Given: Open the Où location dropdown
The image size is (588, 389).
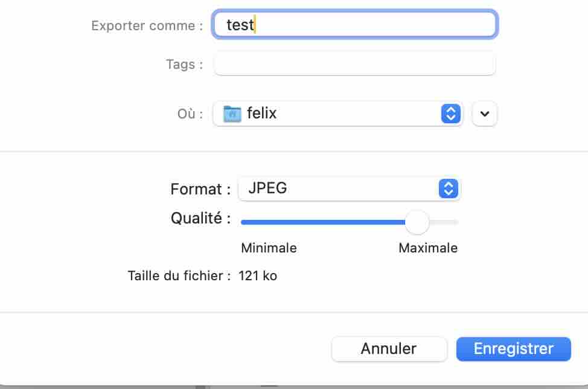Looking at the screenshot, I should [x=337, y=114].
